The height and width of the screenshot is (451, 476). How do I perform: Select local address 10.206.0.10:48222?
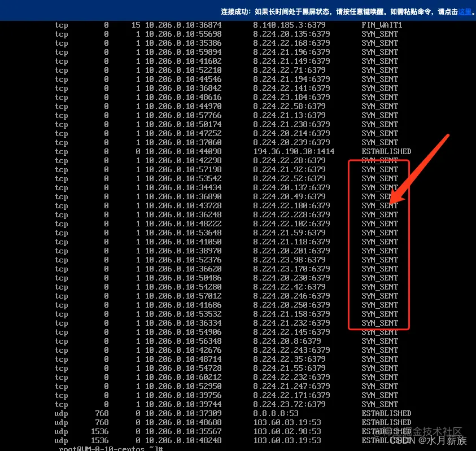[x=184, y=224]
